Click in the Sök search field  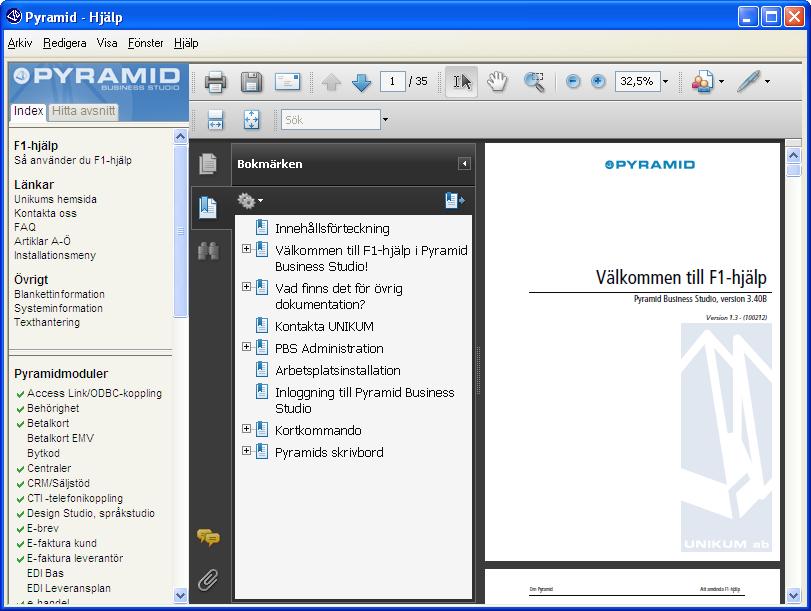331,120
